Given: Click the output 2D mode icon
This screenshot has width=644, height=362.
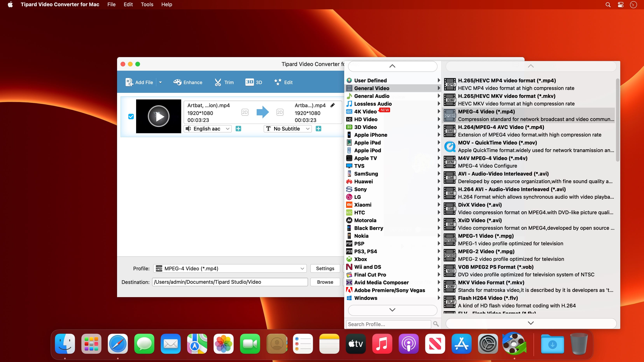Looking at the screenshot, I should [x=280, y=112].
